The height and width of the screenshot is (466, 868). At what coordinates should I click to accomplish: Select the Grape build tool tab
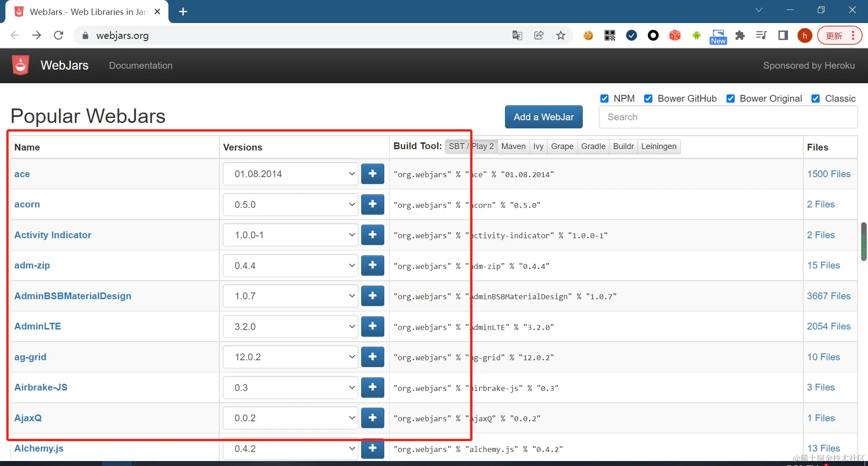point(562,146)
